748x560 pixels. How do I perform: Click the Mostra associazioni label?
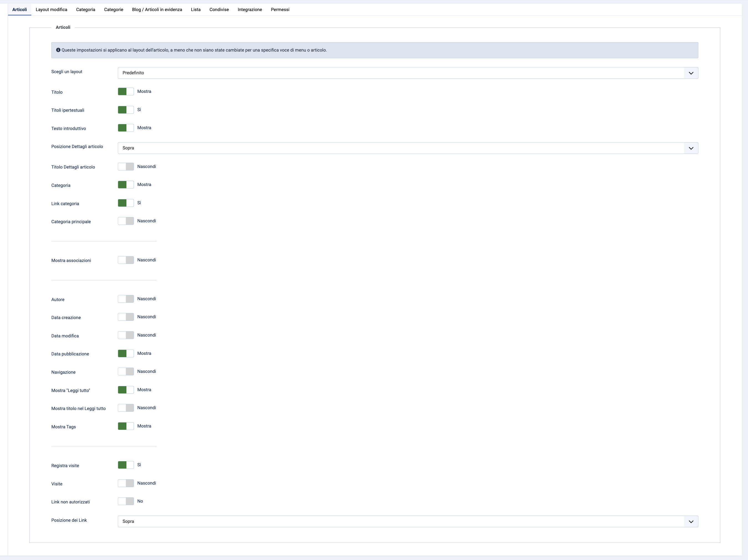click(x=71, y=261)
